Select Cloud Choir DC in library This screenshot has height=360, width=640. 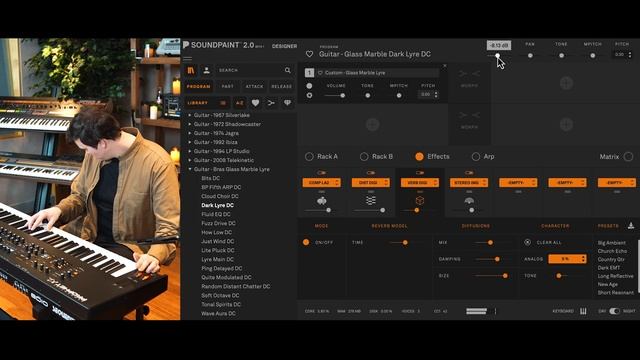(x=220, y=196)
